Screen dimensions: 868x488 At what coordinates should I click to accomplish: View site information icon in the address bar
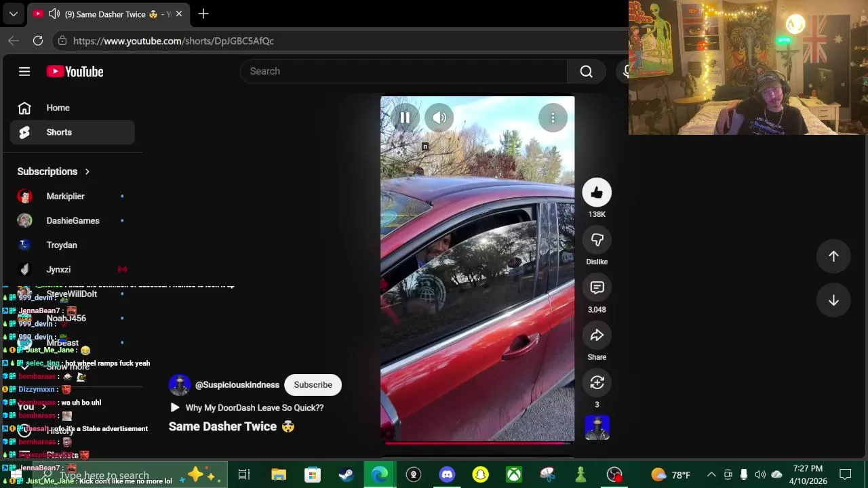click(62, 41)
